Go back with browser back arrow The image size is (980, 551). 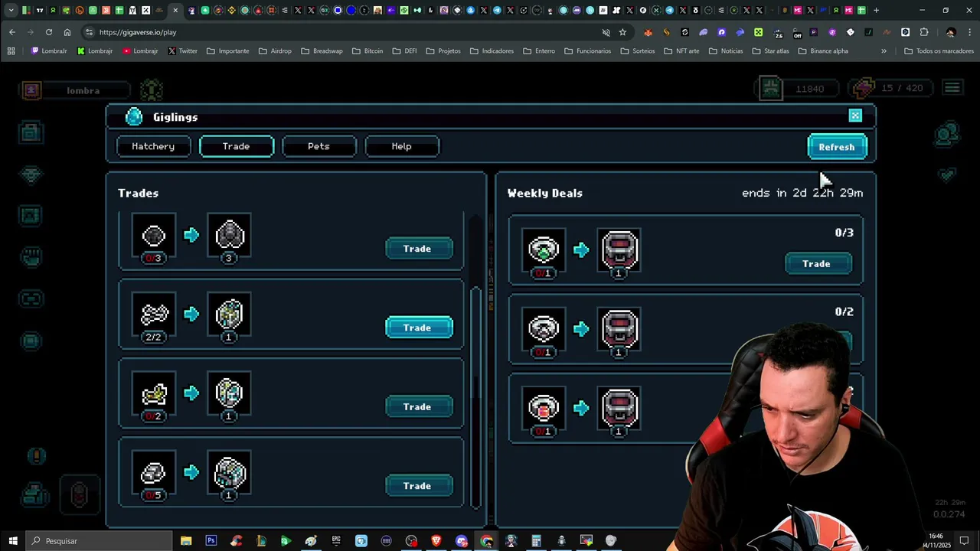tap(12, 32)
